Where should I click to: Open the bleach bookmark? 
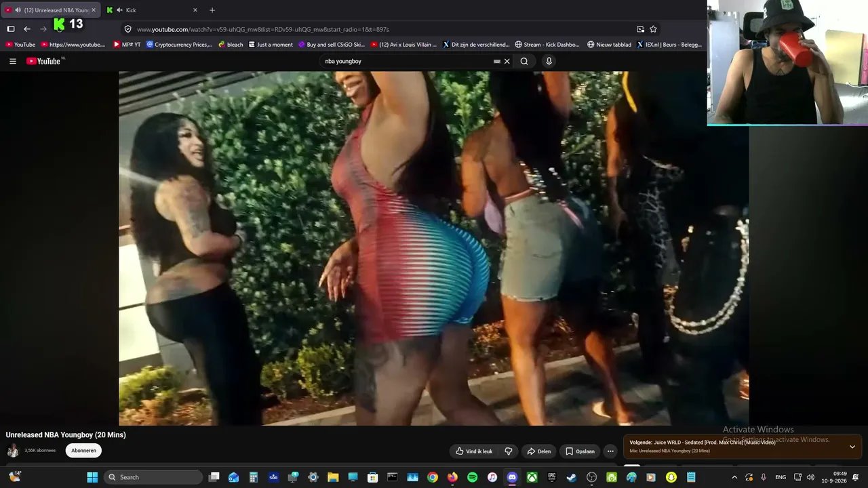pos(231,45)
